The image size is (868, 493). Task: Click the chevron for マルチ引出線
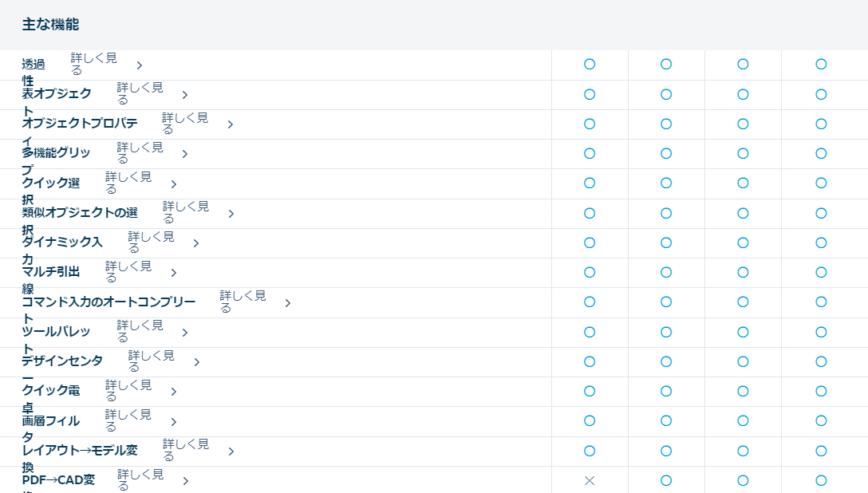click(x=173, y=273)
